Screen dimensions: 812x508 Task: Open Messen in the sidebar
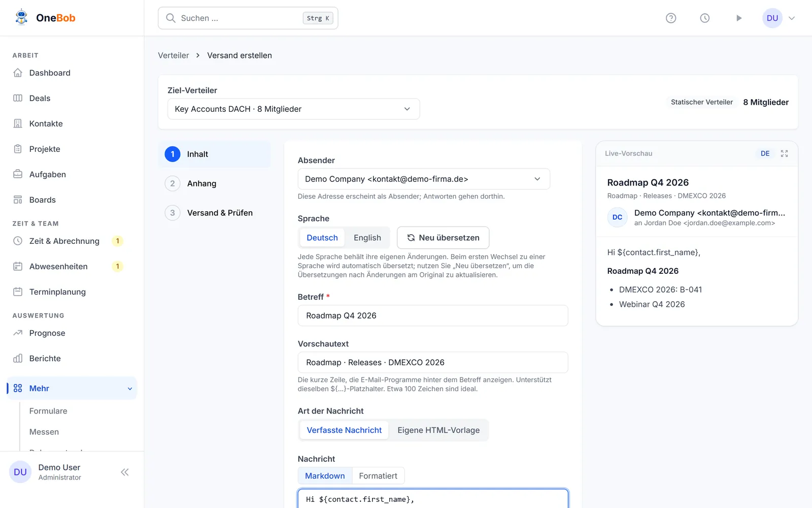[x=44, y=432]
